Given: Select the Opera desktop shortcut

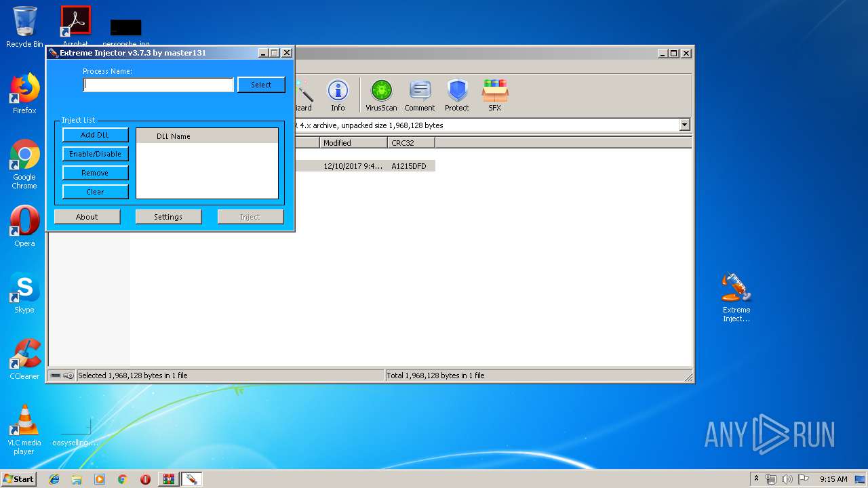Looking at the screenshot, I should (x=24, y=226).
